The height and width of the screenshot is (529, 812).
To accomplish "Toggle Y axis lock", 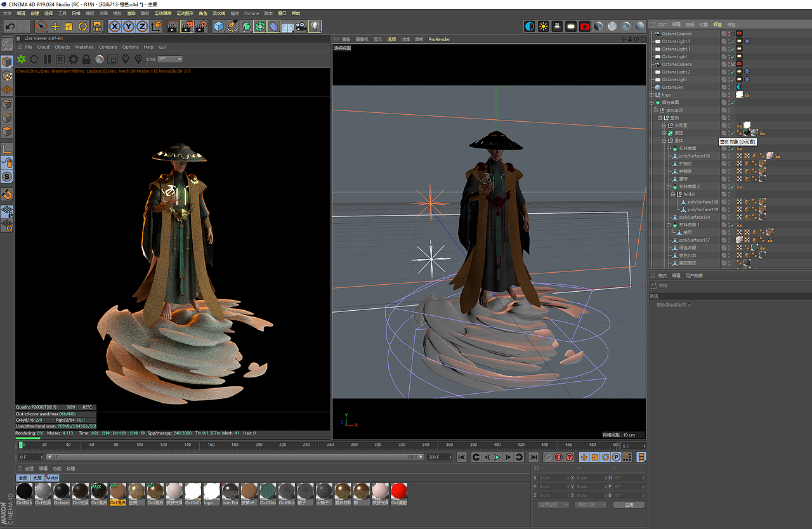I will 129,26.
